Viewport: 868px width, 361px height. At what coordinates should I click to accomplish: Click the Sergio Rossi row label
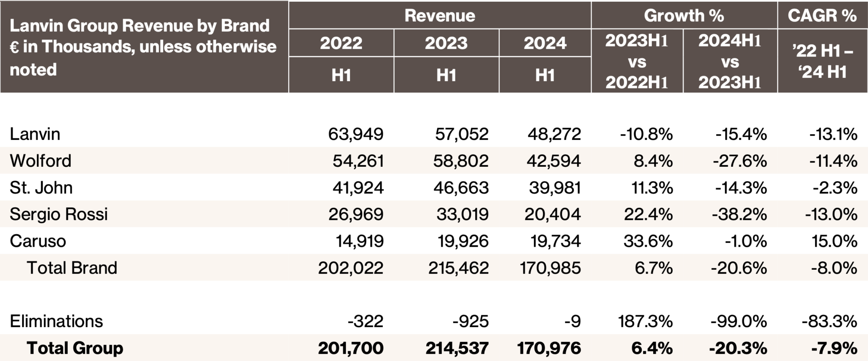coord(59,214)
